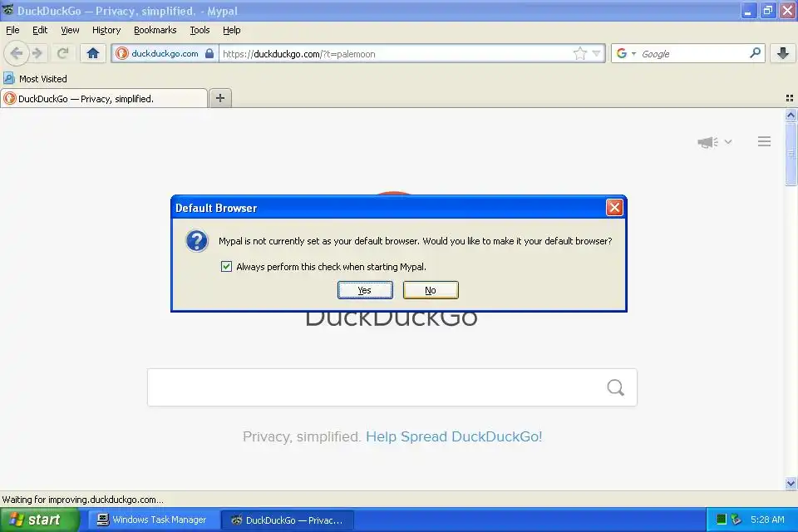Open the Windows Start menu
This screenshot has height=532, width=798.
pos(39,520)
